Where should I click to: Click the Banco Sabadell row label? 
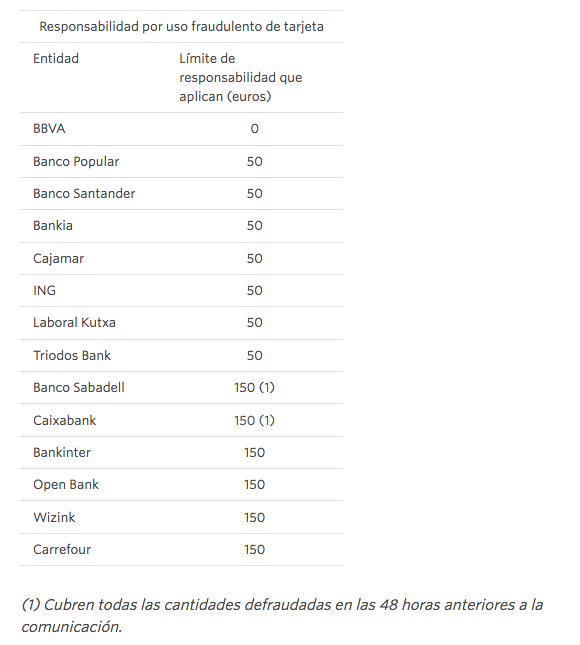pyautogui.click(x=79, y=387)
